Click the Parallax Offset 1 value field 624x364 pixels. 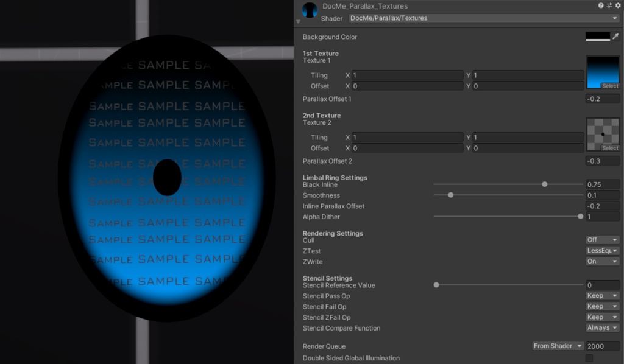click(602, 98)
